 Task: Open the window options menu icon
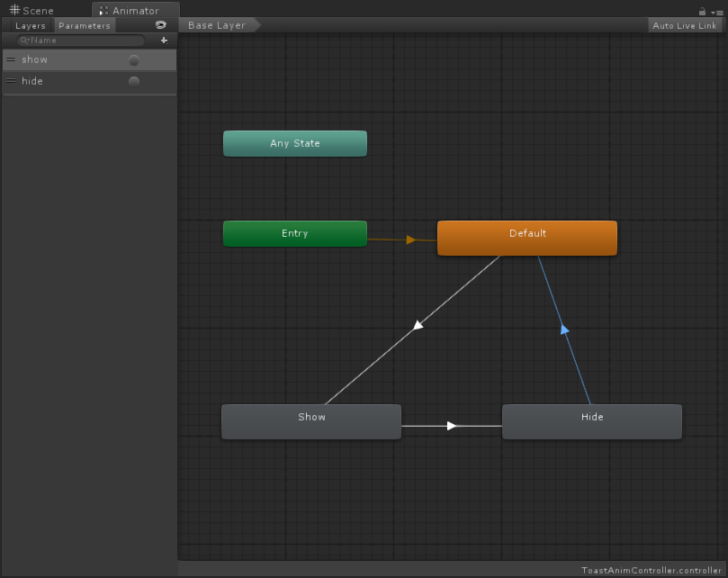pyautogui.click(x=717, y=13)
